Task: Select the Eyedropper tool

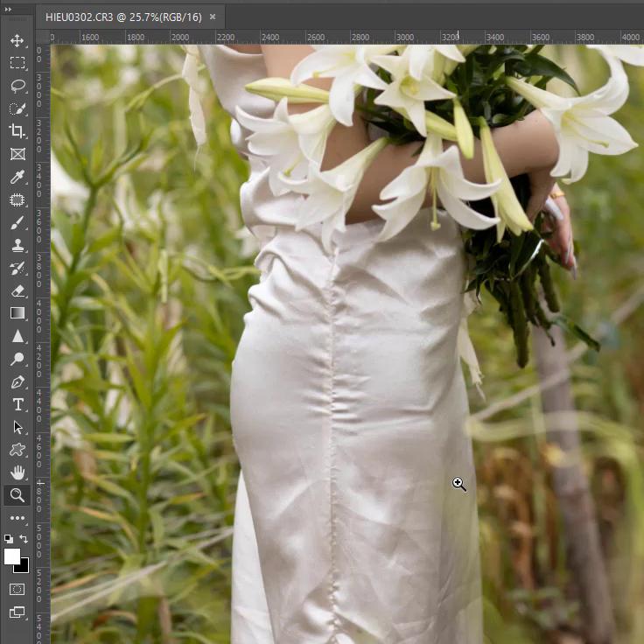Action: click(x=17, y=177)
